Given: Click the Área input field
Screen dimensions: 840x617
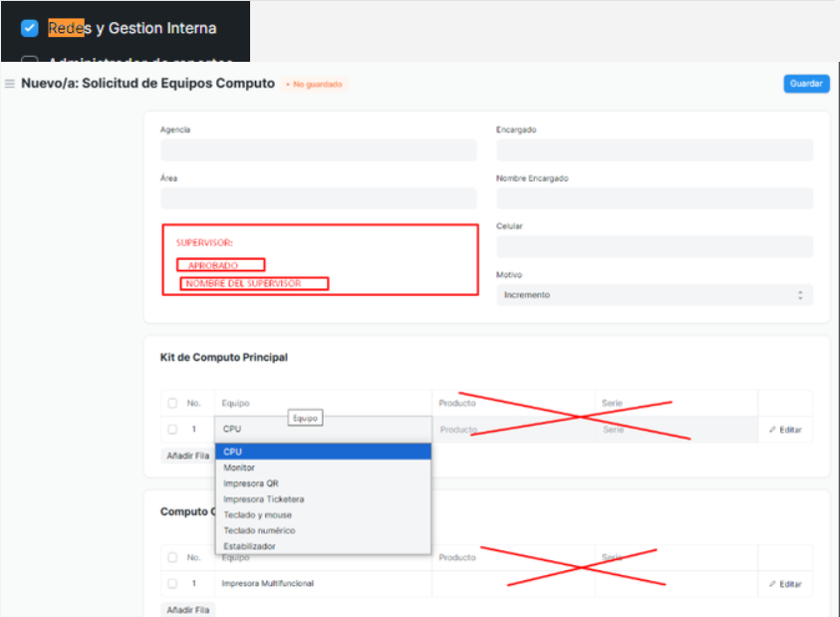Looking at the screenshot, I should 318,198.
